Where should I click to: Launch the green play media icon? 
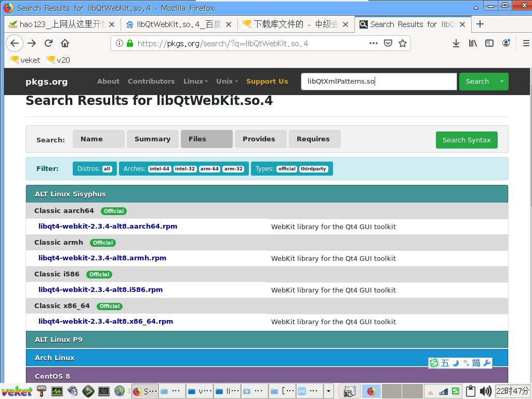pyautogui.click(x=88, y=391)
